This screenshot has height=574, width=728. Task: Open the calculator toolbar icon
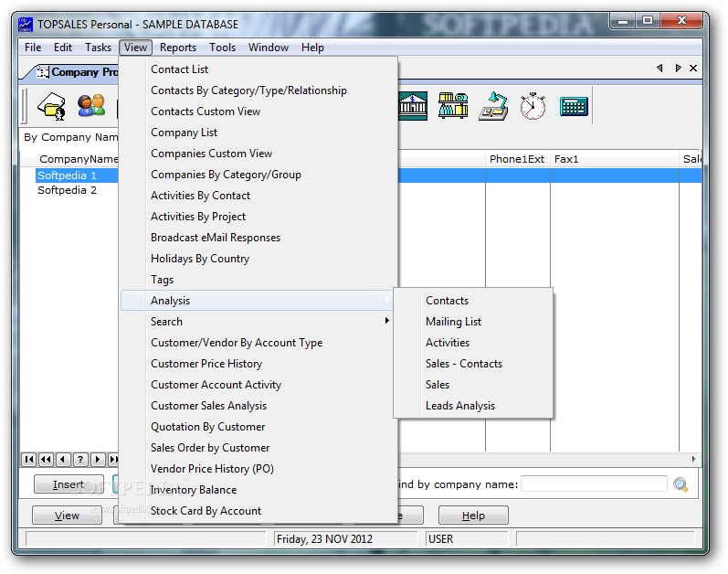pyautogui.click(x=574, y=106)
